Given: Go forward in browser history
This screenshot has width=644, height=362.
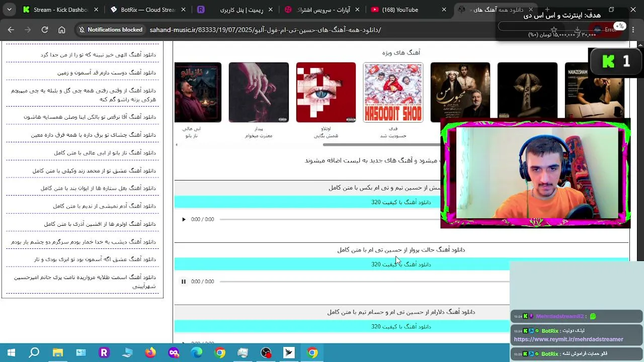Looking at the screenshot, I should point(28,30).
